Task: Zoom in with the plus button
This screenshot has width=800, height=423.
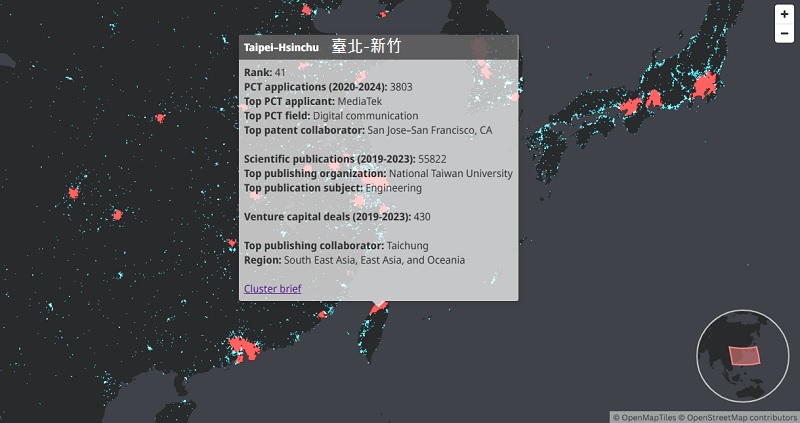Action: (x=784, y=15)
